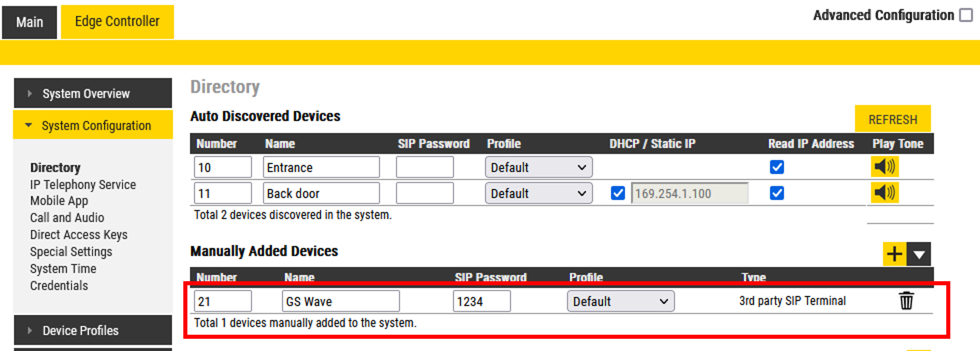This screenshot has height=351, width=980.
Task: Uncheck Read IP Address for Entrance
Action: [x=777, y=167]
